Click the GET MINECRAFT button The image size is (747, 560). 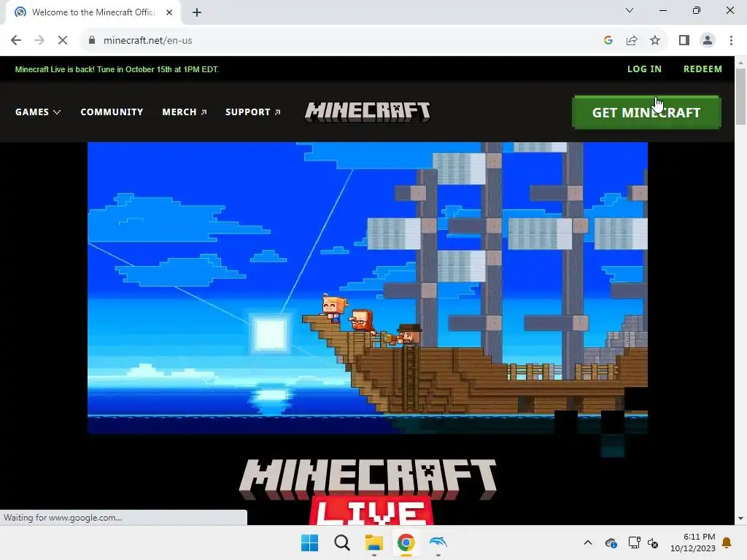point(646,112)
